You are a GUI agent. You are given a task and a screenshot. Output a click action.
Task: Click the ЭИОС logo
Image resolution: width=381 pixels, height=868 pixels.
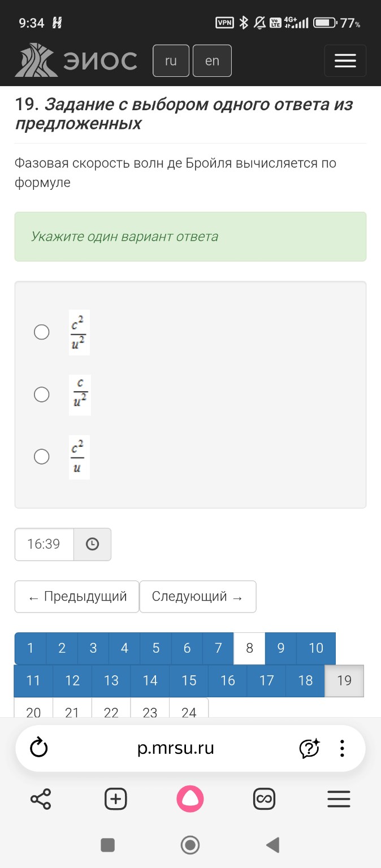pyautogui.click(x=79, y=60)
